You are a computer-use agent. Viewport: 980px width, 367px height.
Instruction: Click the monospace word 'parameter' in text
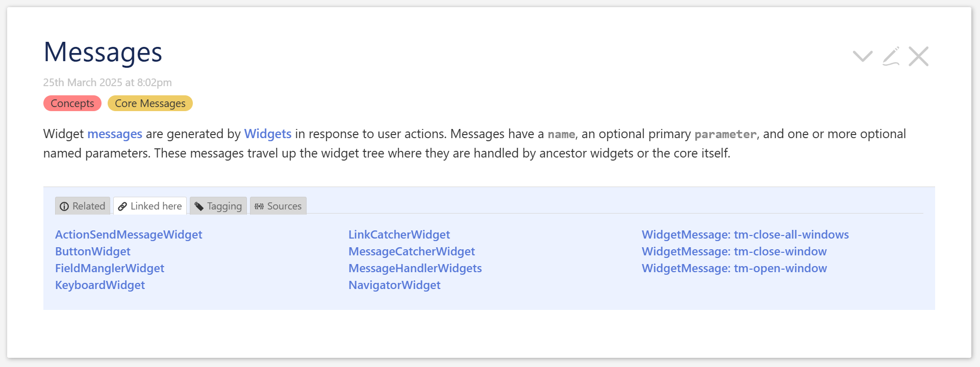coord(725,135)
